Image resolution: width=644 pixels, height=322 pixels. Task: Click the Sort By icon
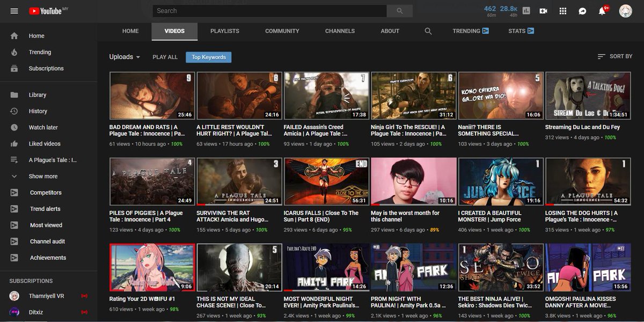[x=602, y=56]
